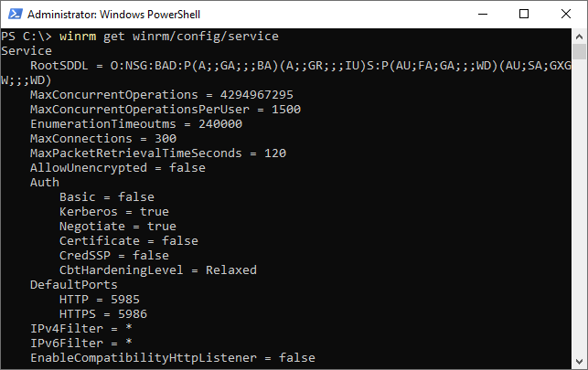The height and width of the screenshot is (370, 588).
Task: Minimize the PowerShell window
Action: [483, 15]
